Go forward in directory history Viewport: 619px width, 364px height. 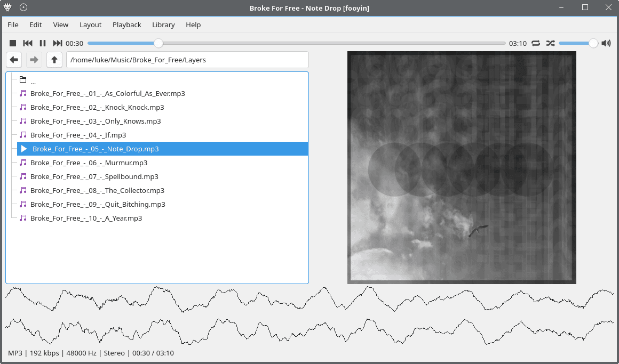[34, 60]
